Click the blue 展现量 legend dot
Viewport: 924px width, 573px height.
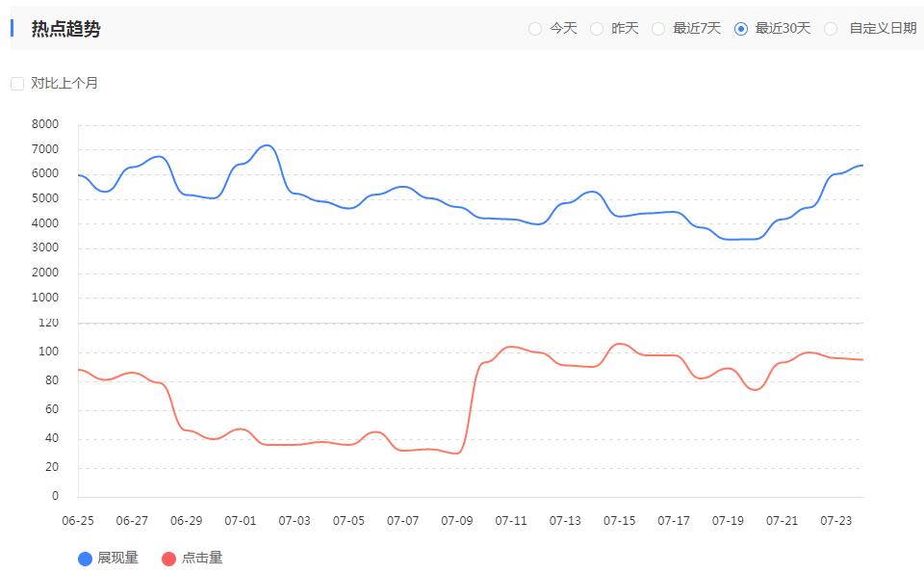(x=85, y=559)
